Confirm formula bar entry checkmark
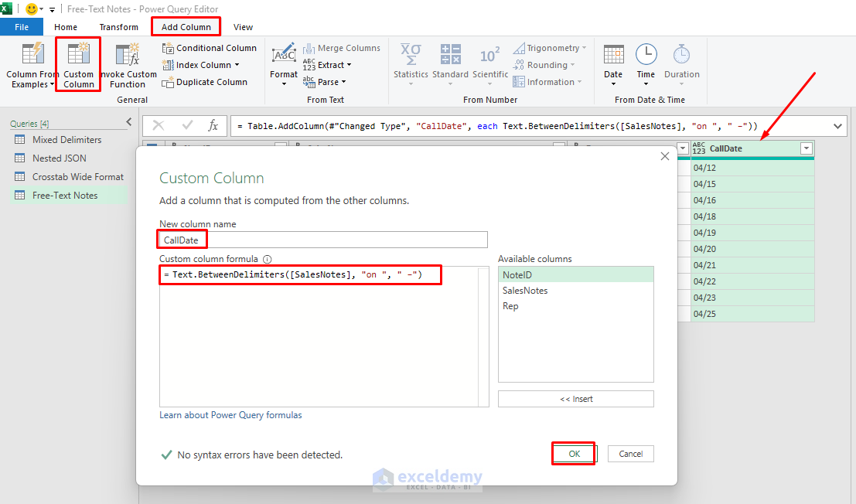856x504 pixels. 187,126
